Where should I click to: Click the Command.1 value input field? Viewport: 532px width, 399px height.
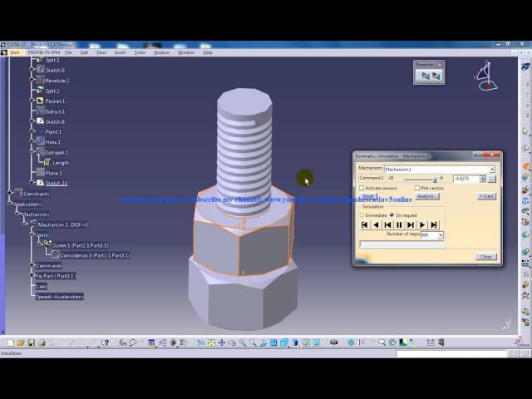466,179
